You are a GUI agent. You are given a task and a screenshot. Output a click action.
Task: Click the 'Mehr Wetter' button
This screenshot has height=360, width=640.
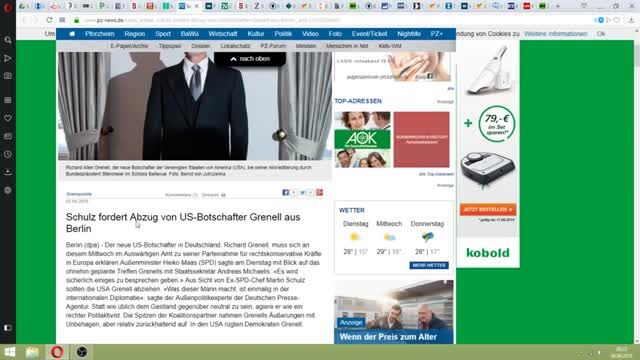point(429,265)
